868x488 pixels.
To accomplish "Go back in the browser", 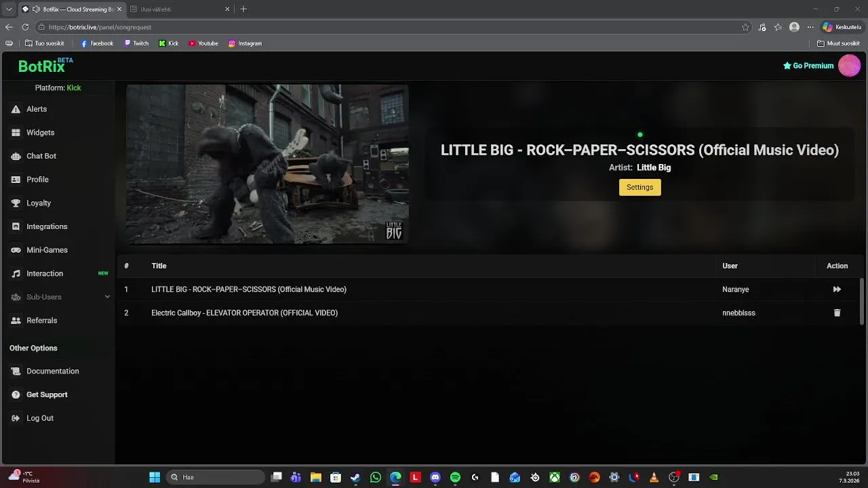I will coord(9,27).
